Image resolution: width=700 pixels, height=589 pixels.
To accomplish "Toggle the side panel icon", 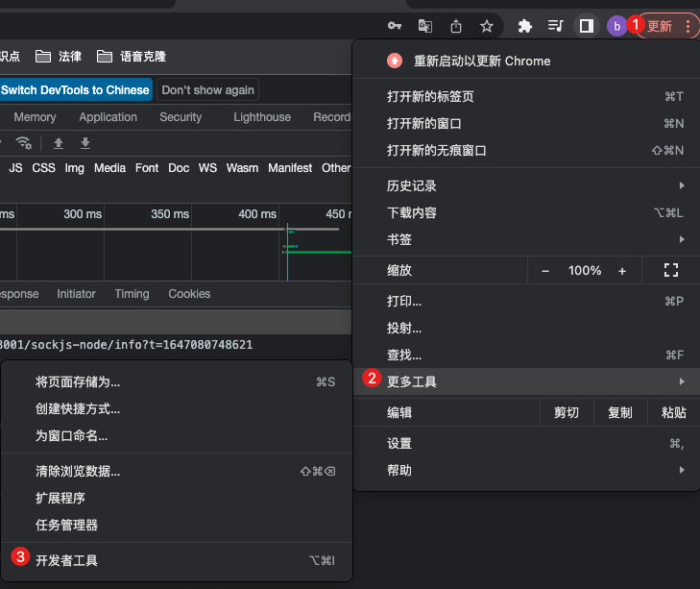I will point(586,26).
